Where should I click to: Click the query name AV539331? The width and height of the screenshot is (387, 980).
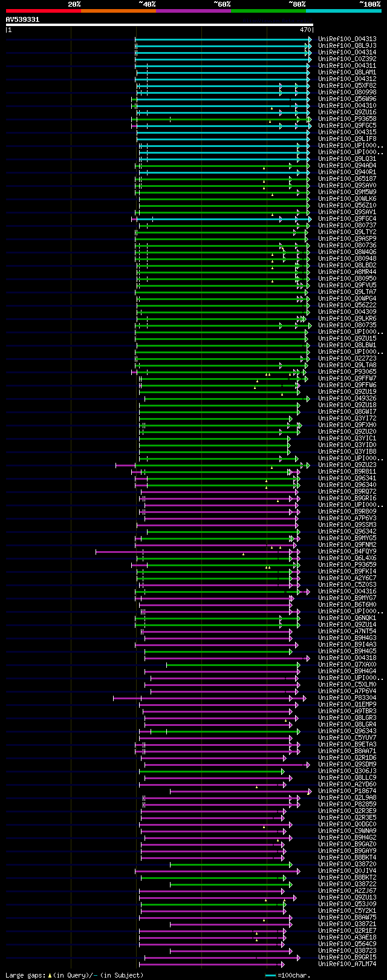pyautogui.click(x=22, y=19)
